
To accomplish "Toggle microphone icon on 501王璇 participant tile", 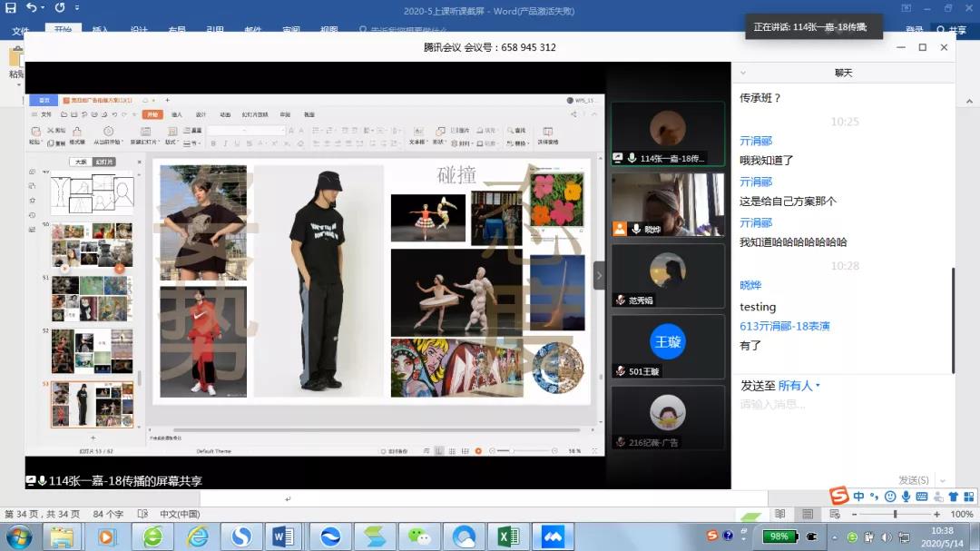I will point(621,371).
